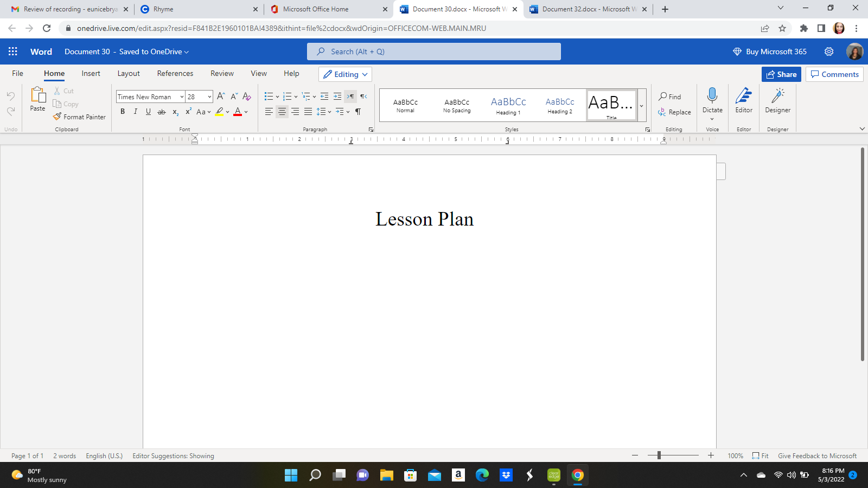Align text to the left

(269, 112)
